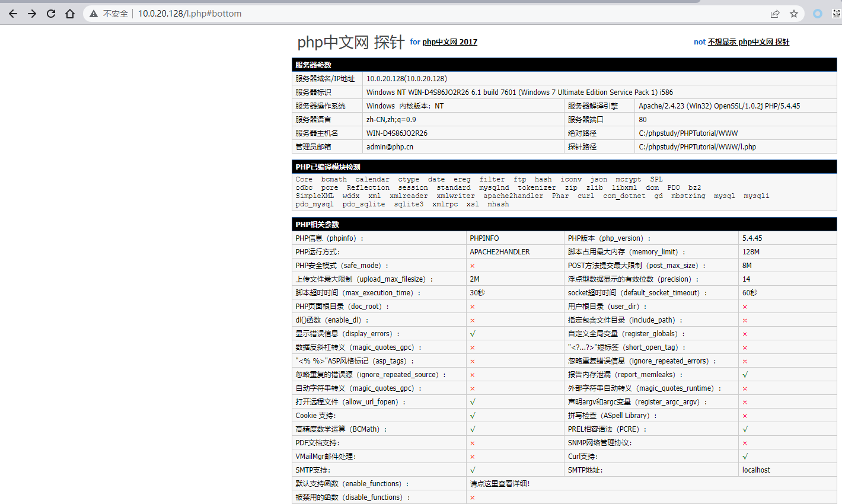Viewport: 842px width, 504px height.
Task: Select the hostname WIN-D4S86JO2R26 value
Action: pyautogui.click(x=397, y=133)
